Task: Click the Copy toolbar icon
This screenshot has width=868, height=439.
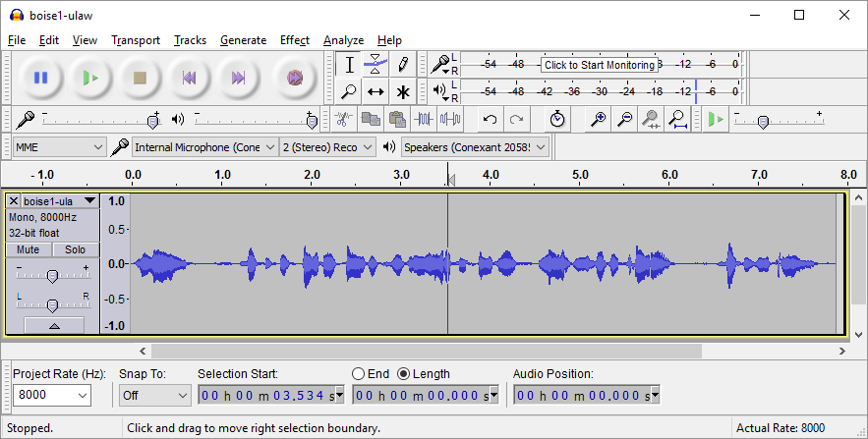Action: click(x=371, y=119)
